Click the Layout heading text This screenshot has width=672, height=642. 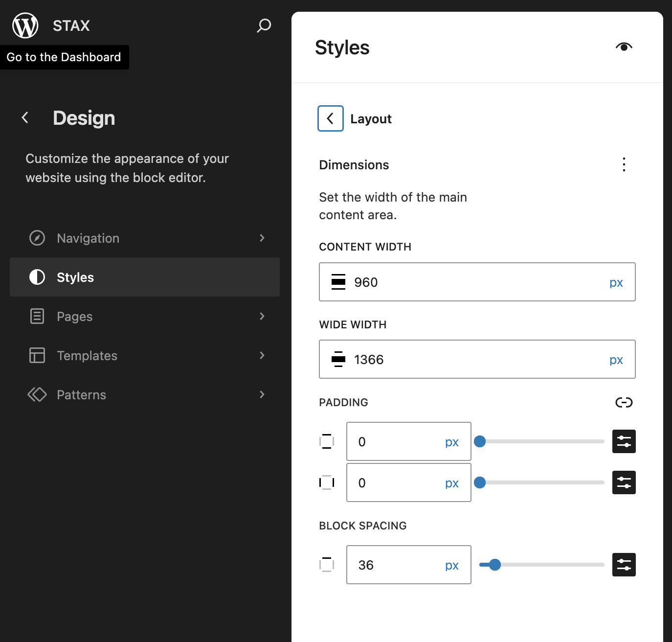(371, 119)
